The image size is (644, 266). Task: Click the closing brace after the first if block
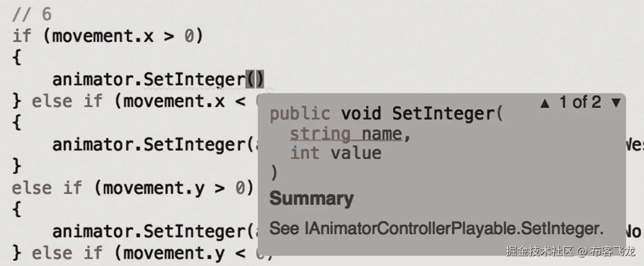tap(16, 101)
